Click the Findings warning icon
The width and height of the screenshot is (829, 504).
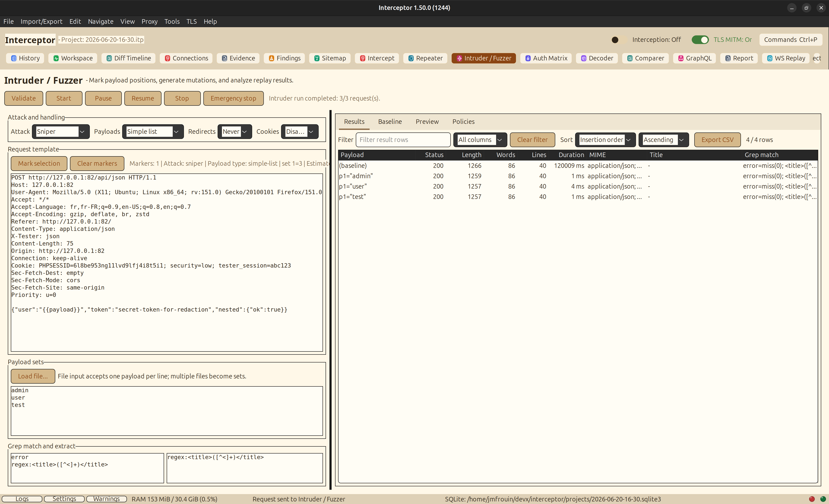pos(272,58)
